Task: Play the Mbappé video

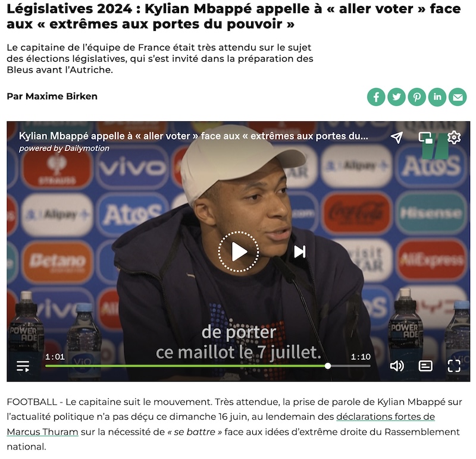Action: (239, 251)
